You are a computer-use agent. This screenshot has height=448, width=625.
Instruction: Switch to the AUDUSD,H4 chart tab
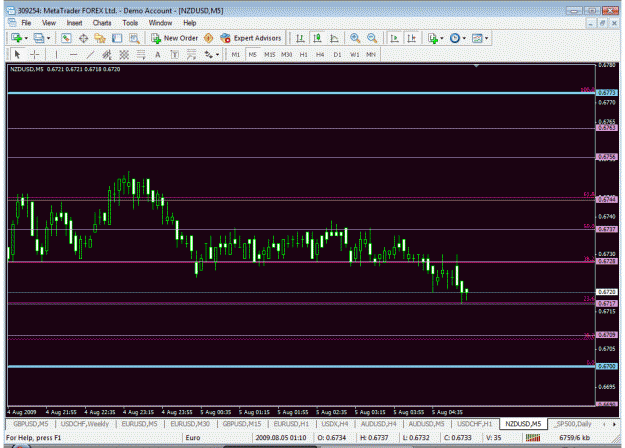click(x=378, y=424)
